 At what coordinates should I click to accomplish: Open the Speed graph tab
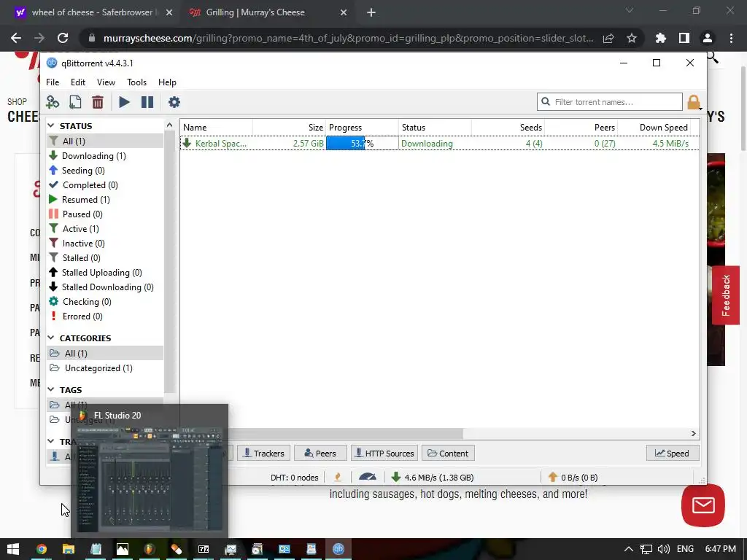(672, 454)
